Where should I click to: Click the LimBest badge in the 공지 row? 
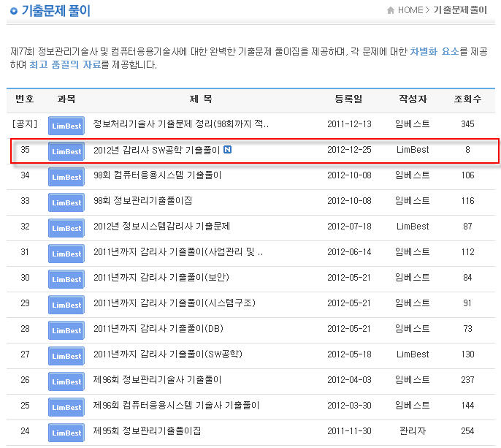(x=66, y=126)
